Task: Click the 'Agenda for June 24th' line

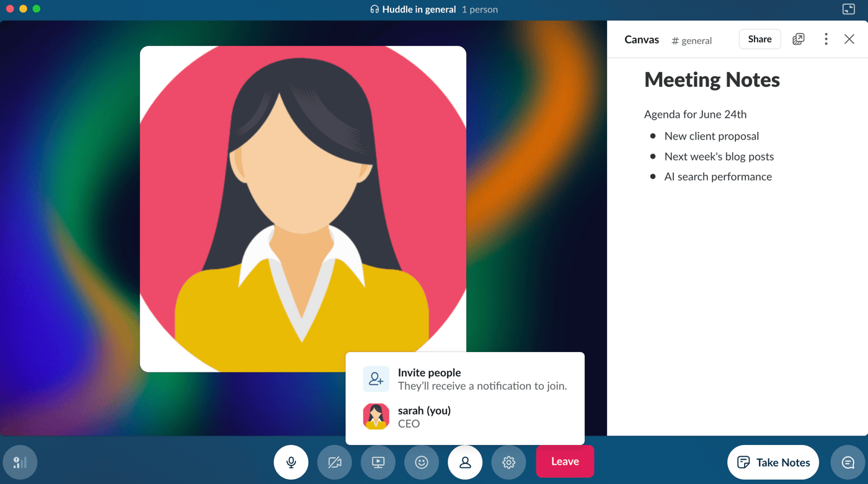Action: coord(695,114)
